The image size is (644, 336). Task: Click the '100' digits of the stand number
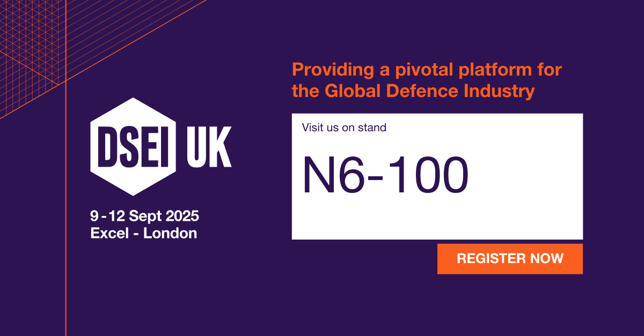(x=429, y=175)
